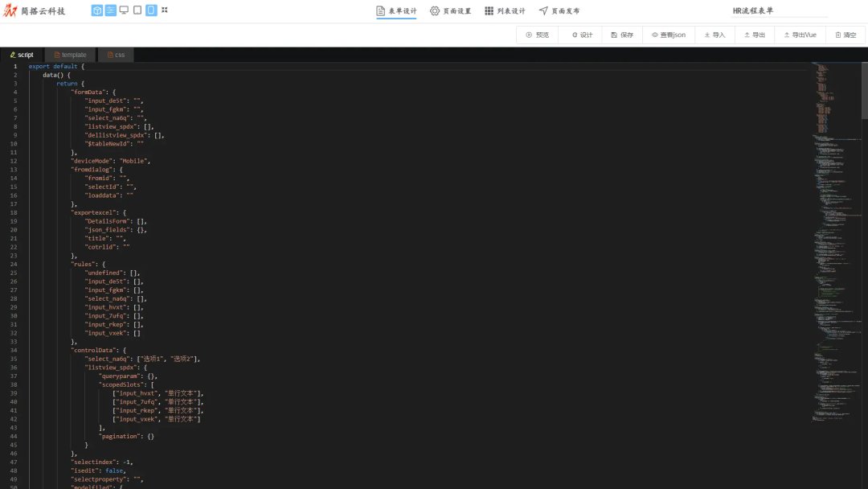Select the template editor tab
Viewport: 868px width, 489px height.
(70, 55)
